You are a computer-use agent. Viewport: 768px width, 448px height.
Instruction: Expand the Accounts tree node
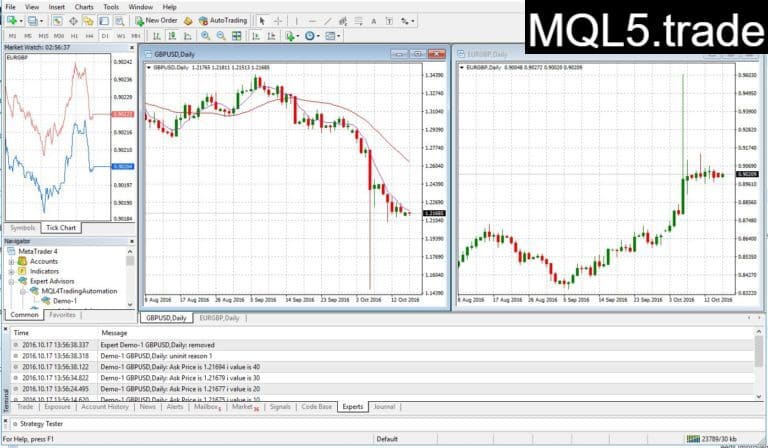pyautogui.click(x=10, y=261)
